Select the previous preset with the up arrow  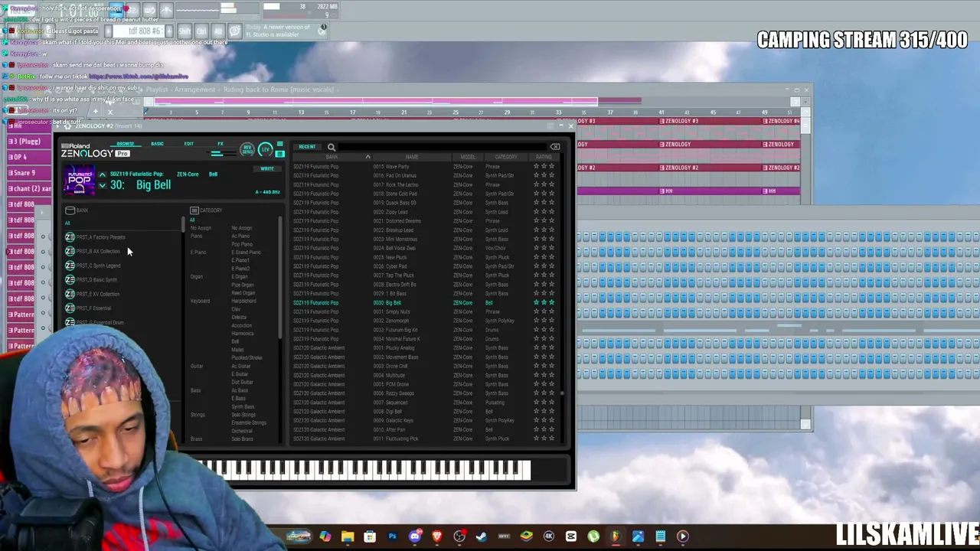pos(103,174)
